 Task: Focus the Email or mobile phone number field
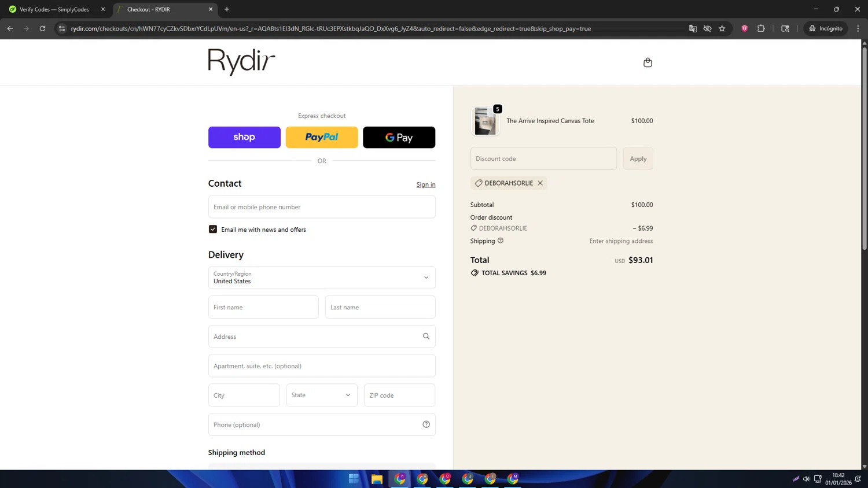(322, 207)
